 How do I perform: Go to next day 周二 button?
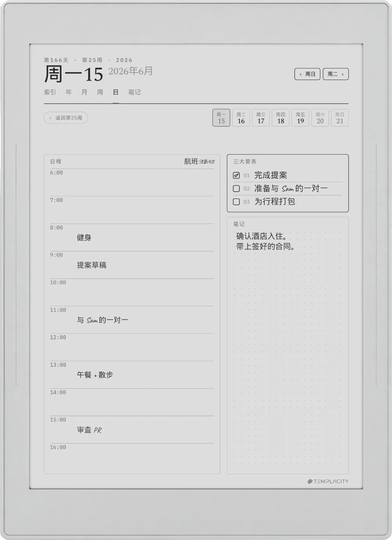pyautogui.click(x=336, y=74)
